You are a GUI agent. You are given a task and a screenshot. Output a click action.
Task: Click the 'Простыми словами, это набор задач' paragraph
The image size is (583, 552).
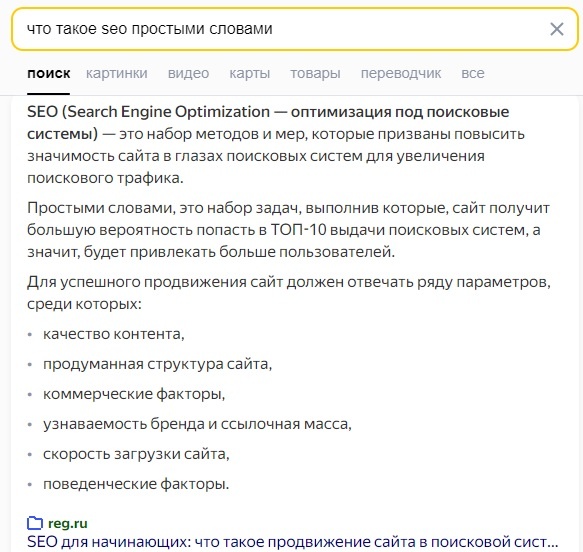point(289,230)
